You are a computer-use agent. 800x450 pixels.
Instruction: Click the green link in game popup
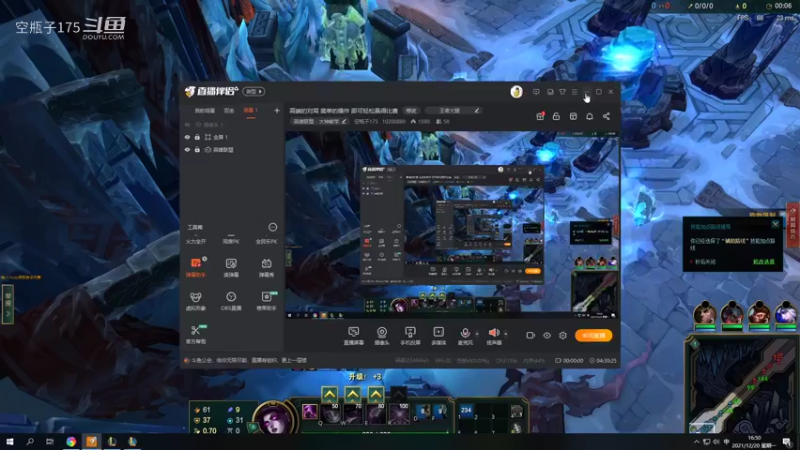click(764, 262)
